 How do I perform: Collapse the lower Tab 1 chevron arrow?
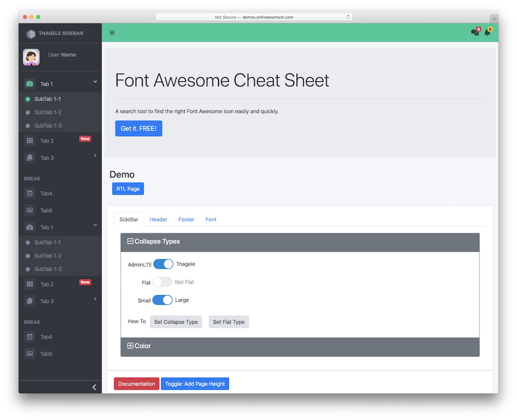(x=95, y=225)
